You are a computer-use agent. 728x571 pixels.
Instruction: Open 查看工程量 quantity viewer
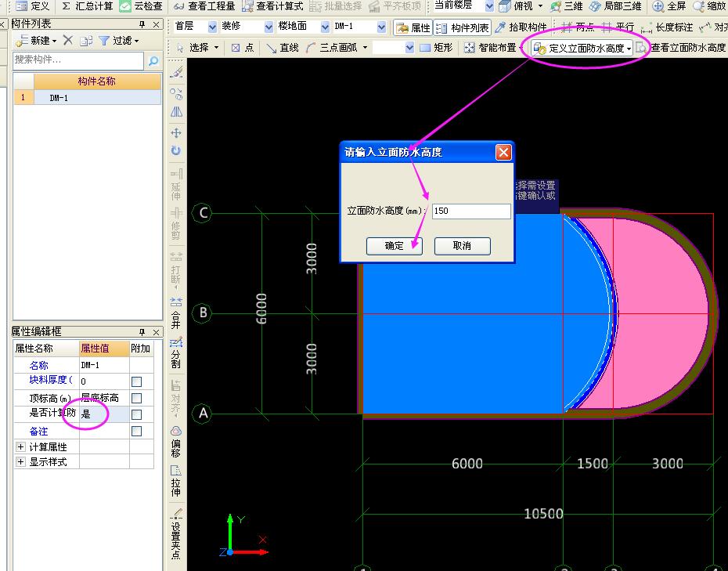point(204,6)
